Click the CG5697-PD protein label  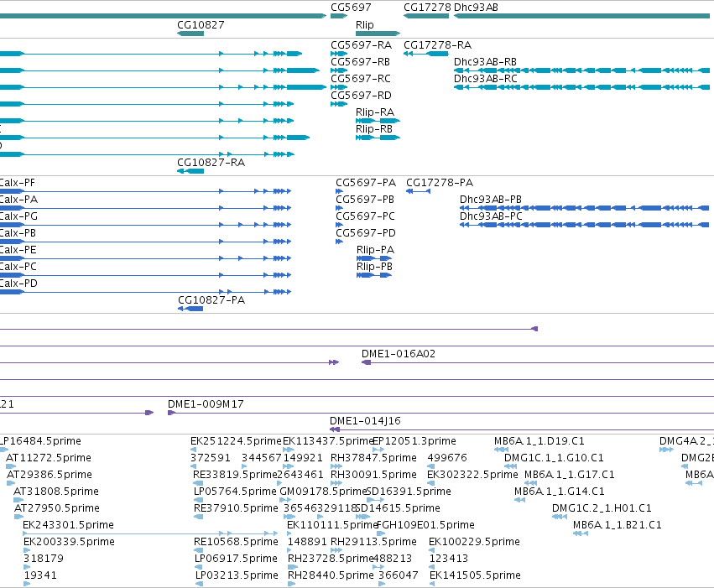366,233
